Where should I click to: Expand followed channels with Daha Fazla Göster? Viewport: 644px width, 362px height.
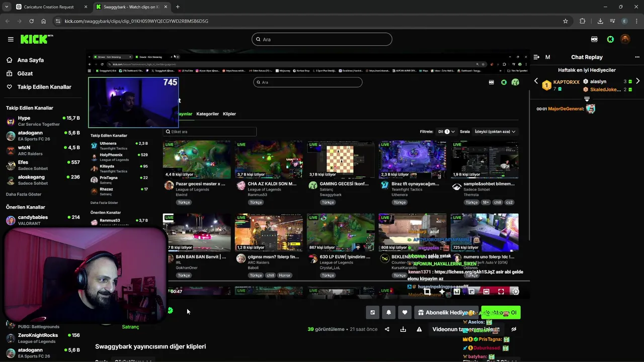tap(24, 194)
